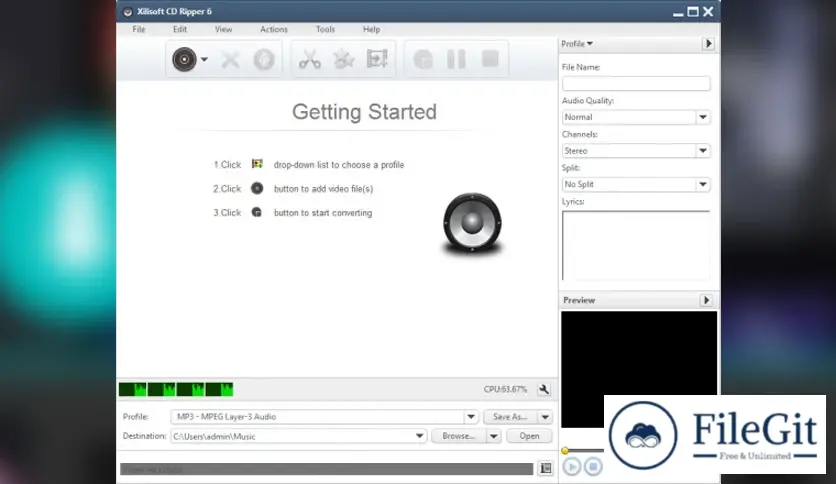Click the Save As... button
Screen dimensions: 836x484
[x=510, y=417]
